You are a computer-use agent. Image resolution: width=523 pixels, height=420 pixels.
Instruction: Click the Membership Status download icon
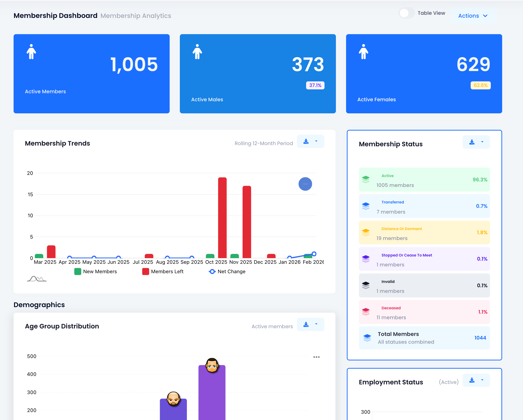click(472, 142)
